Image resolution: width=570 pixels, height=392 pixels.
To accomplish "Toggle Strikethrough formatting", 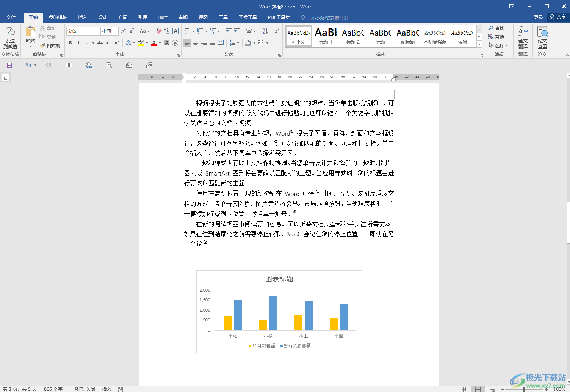I will point(100,43).
